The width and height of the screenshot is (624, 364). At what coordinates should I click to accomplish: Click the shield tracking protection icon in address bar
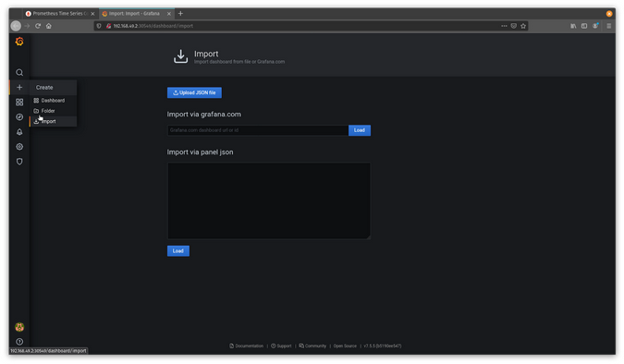click(x=99, y=26)
